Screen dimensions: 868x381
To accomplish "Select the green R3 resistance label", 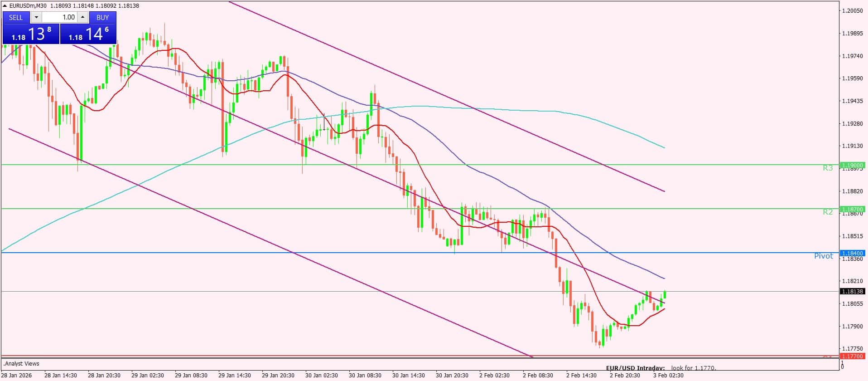I will (828, 168).
